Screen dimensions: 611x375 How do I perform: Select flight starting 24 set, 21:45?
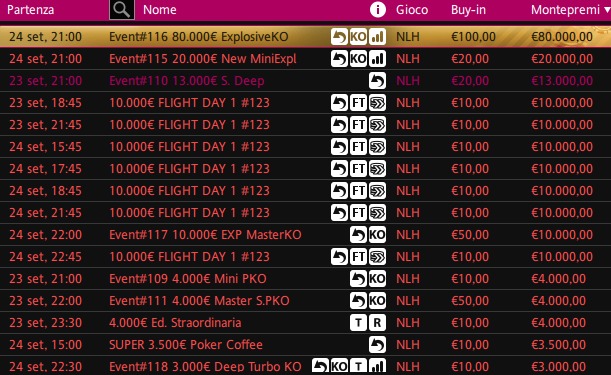(x=306, y=213)
